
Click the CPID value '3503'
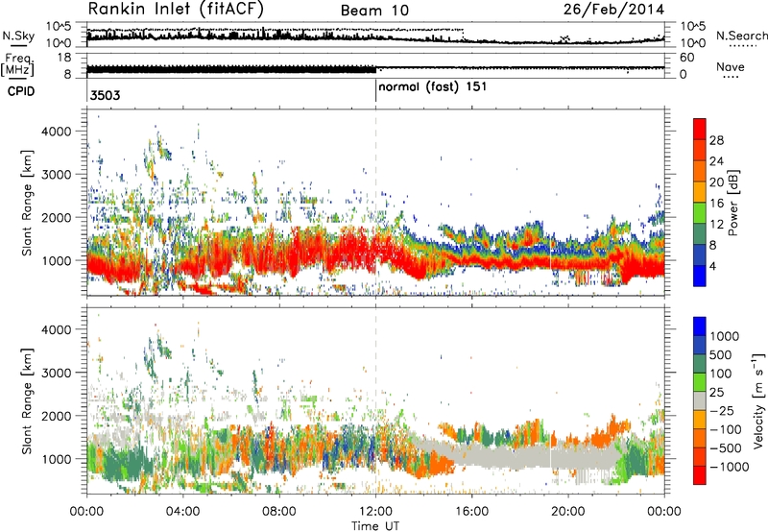105,95
